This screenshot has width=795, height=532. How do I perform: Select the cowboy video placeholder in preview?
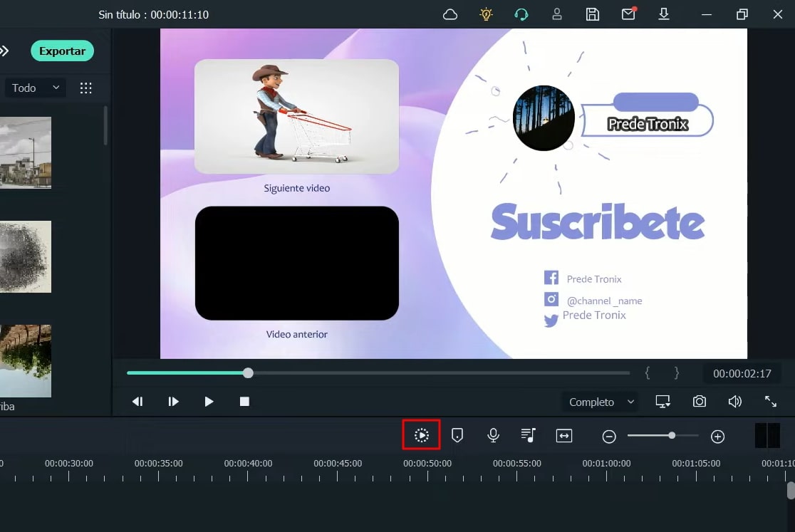pos(296,117)
